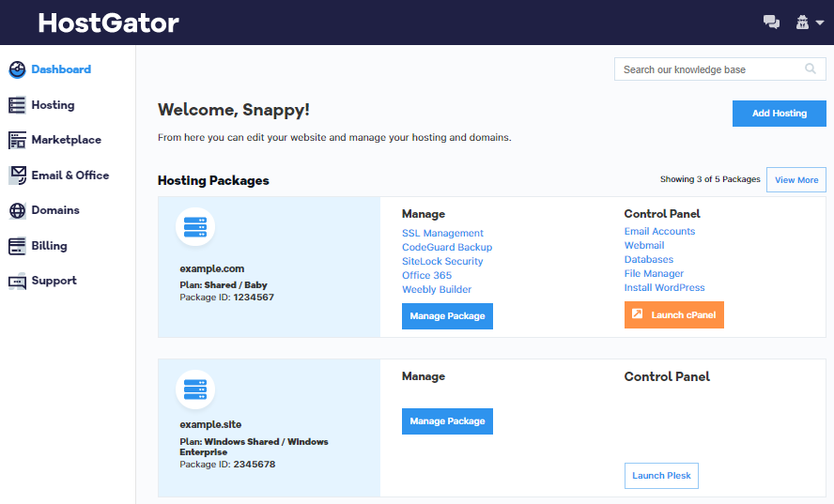Open Databases link

(649, 259)
